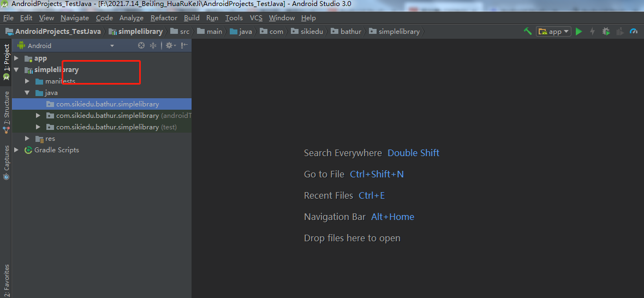Click the Profile app gauge icon
This screenshot has width=644, height=298.
click(634, 32)
